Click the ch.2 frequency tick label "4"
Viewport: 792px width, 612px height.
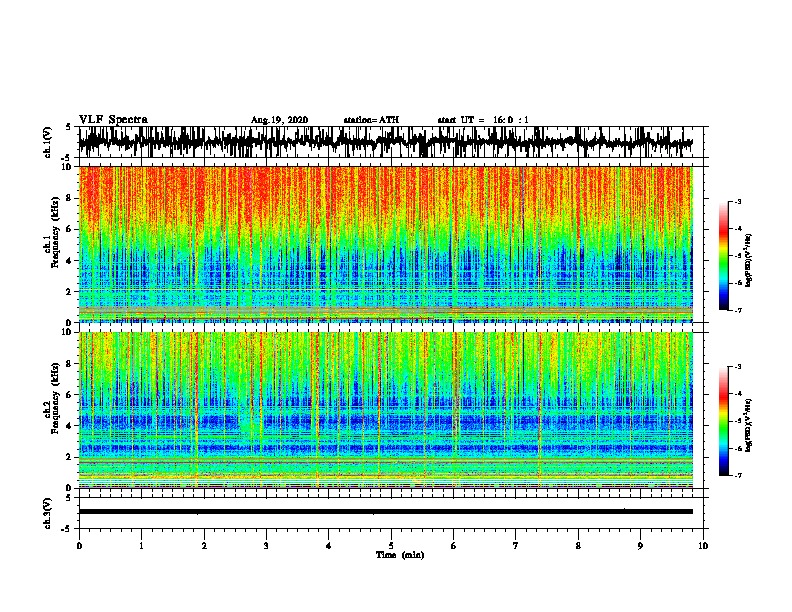coord(69,426)
